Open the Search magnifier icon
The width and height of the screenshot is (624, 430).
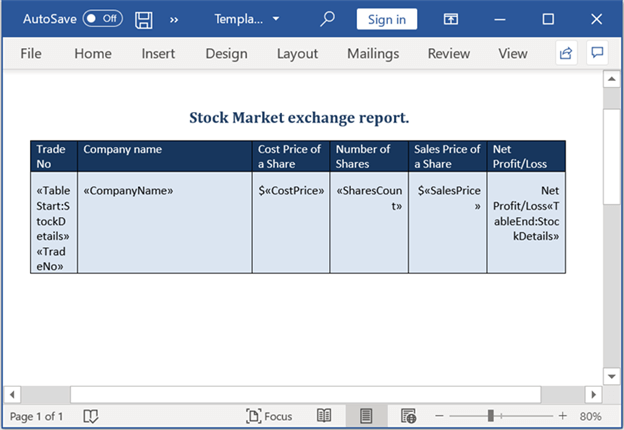(x=327, y=19)
